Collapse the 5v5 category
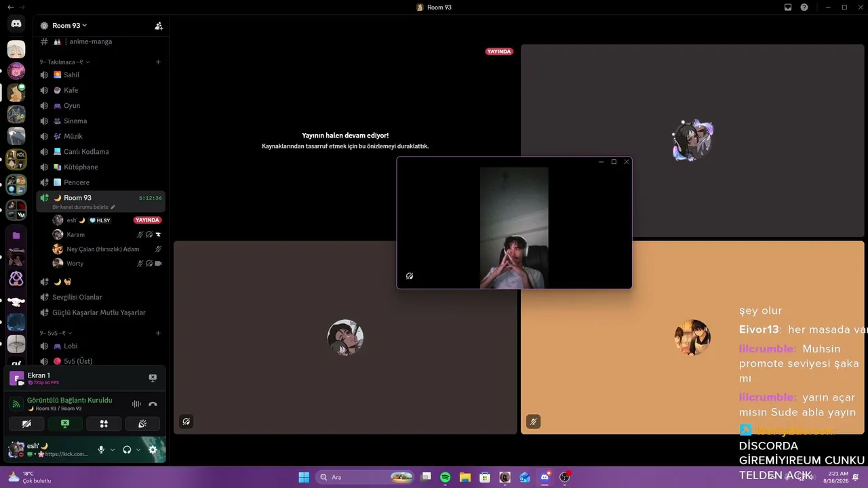Screen dimensions: 868x488 pos(56,333)
